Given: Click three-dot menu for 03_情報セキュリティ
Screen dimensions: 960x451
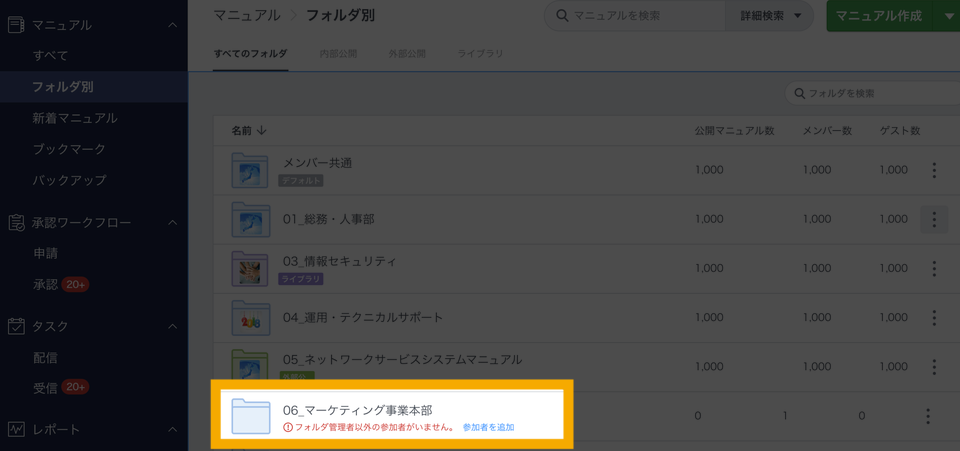Looking at the screenshot, I should click(x=933, y=268).
